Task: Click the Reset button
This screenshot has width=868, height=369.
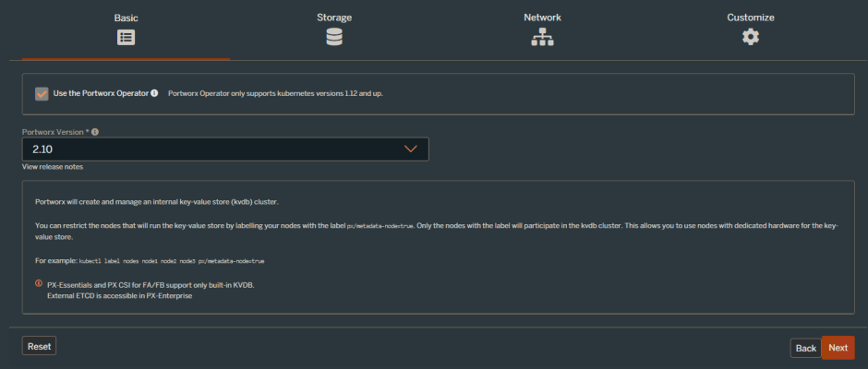Action: pos(39,346)
